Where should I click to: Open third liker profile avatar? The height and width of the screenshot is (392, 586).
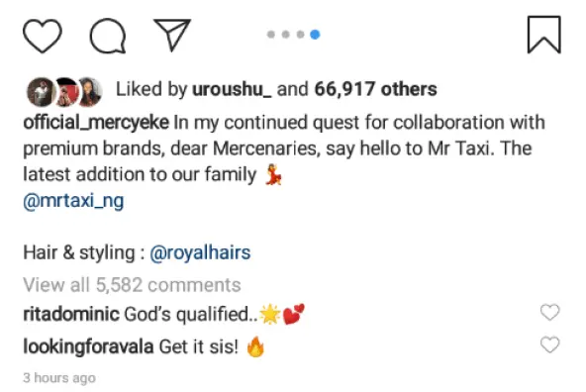coord(90,91)
